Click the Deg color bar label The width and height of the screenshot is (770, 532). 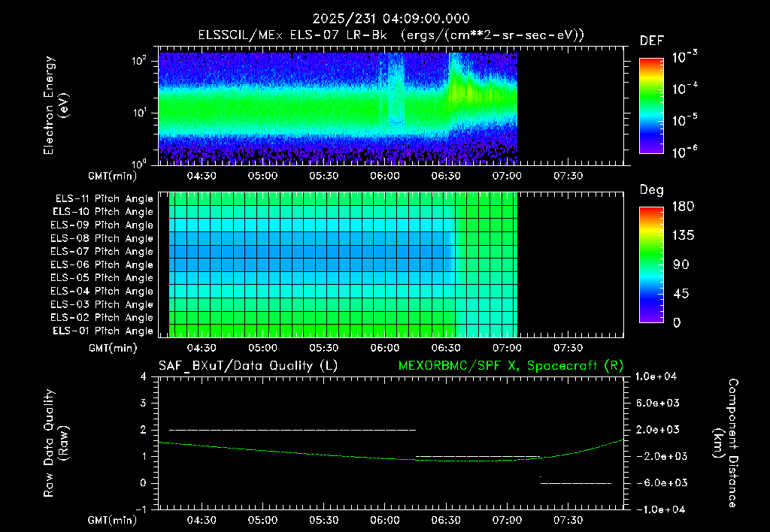[652, 190]
